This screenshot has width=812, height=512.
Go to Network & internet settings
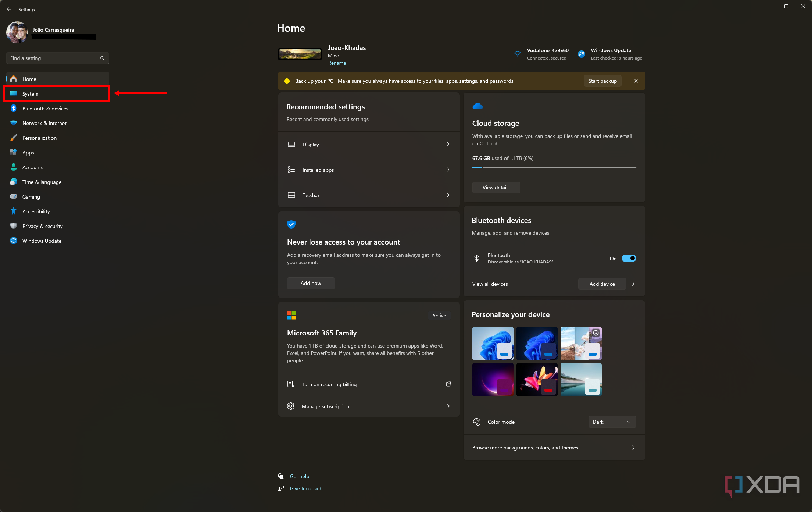click(x=44, y=123)
